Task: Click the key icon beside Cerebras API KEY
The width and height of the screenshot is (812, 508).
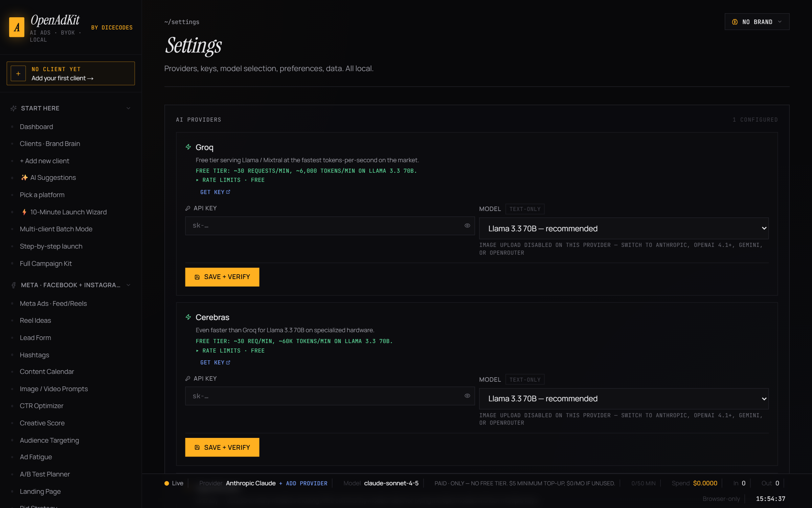Action: pyautogui.click(x=188, y=379)
